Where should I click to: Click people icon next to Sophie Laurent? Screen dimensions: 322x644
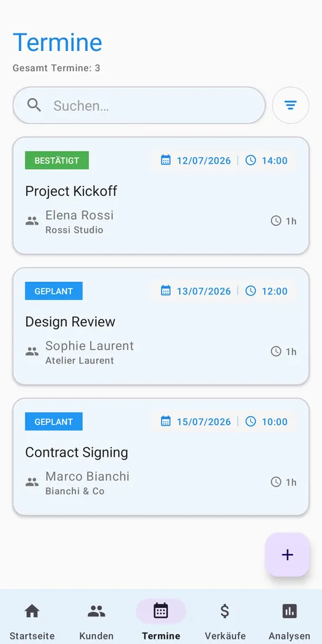[32, 352]
